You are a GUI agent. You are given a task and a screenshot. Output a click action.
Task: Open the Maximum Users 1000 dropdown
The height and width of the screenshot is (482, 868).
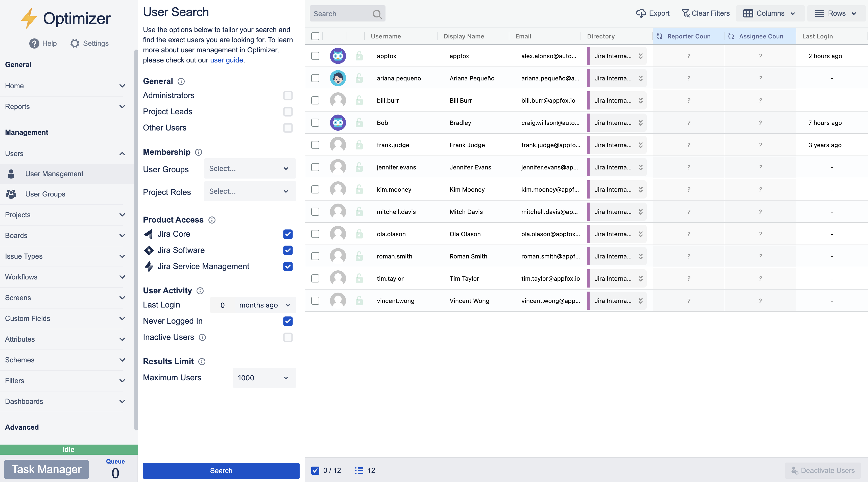(264, 378)
